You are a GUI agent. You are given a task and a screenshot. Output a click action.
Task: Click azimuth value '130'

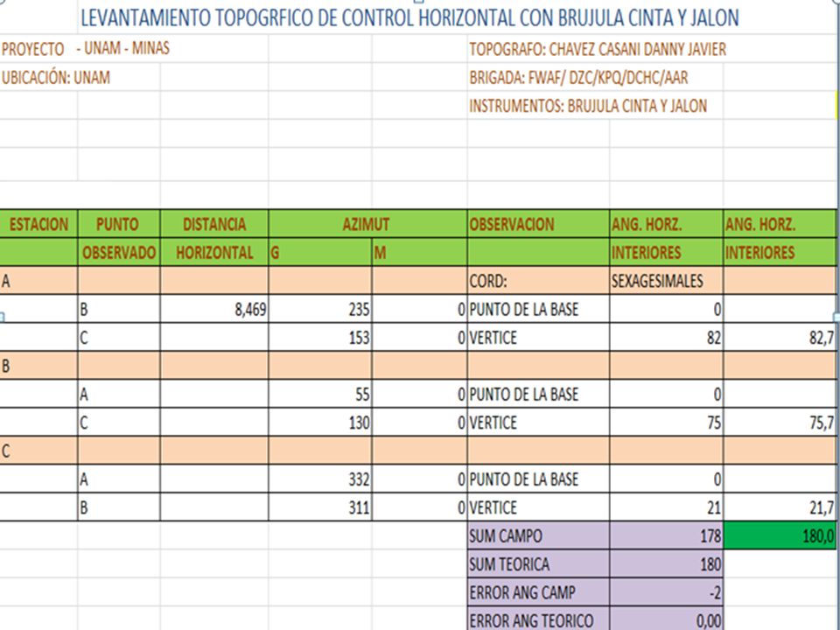click(320, 423)
